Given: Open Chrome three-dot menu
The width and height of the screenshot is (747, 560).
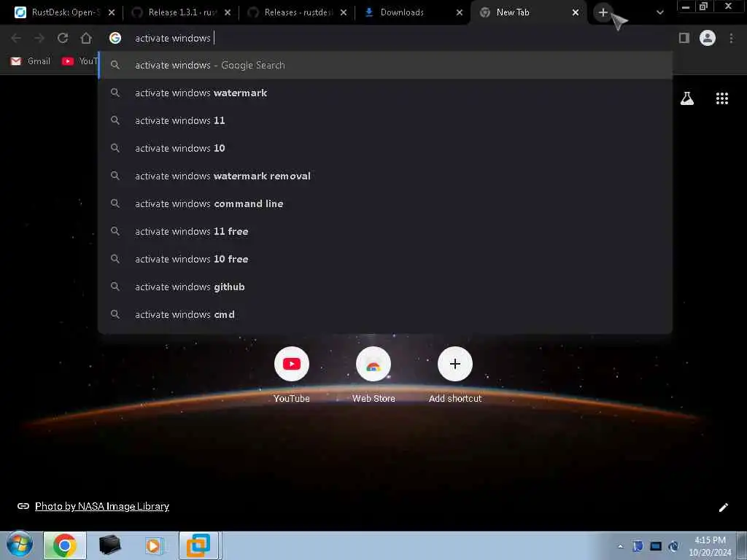Looking at the screenshot, I should 731,38.
